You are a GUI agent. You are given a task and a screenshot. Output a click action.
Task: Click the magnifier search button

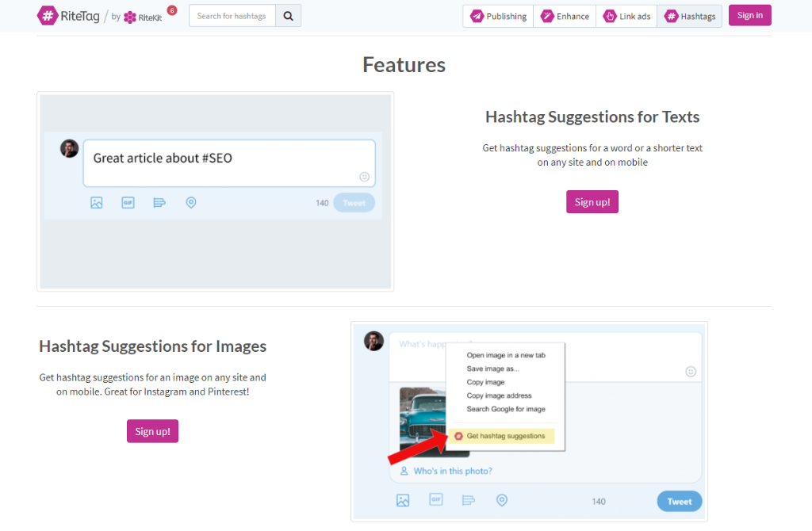pyautogui.click(x=289, y=16)
